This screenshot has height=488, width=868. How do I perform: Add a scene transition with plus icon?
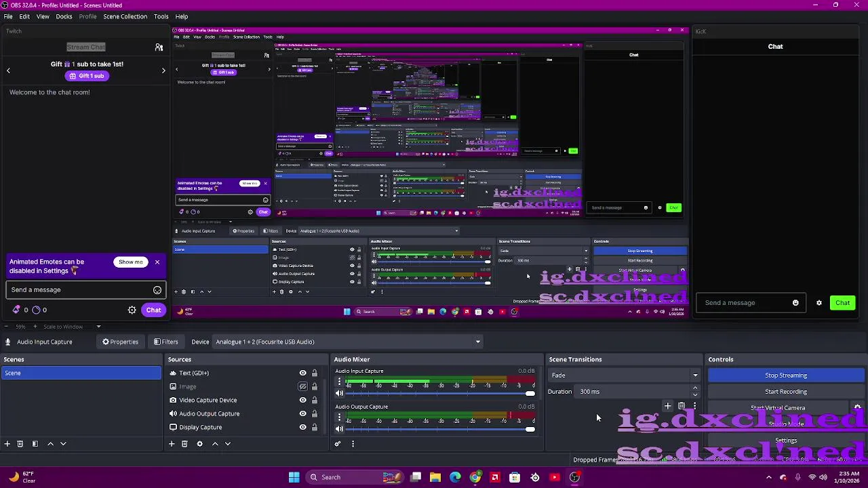(x=667, y=406)
